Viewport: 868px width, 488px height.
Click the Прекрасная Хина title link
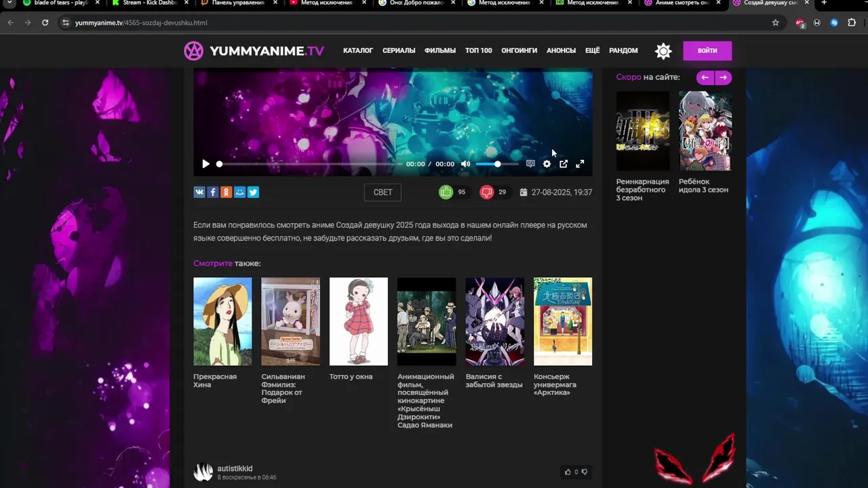215,381
